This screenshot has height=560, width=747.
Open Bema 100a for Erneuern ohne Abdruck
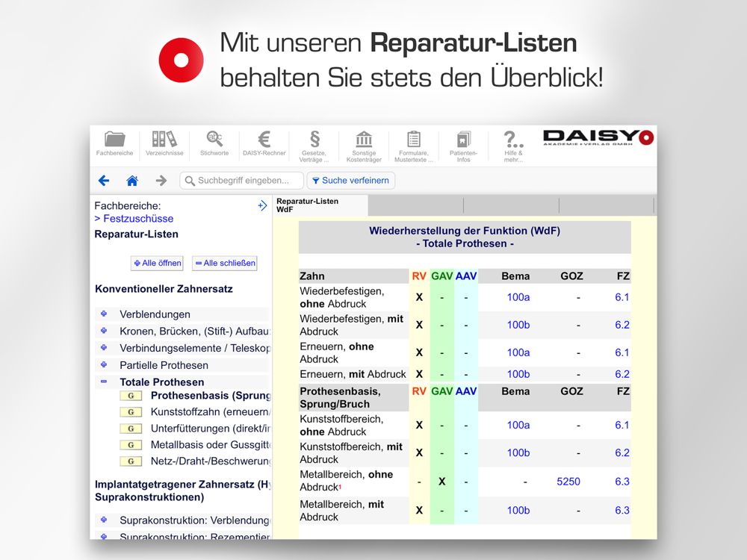(518, 352)
